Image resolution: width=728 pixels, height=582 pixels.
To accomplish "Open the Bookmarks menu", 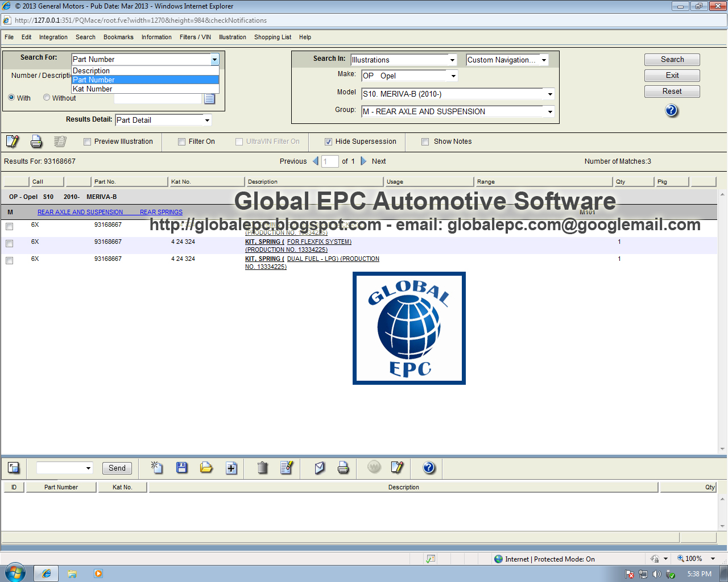I will (118, 37).
